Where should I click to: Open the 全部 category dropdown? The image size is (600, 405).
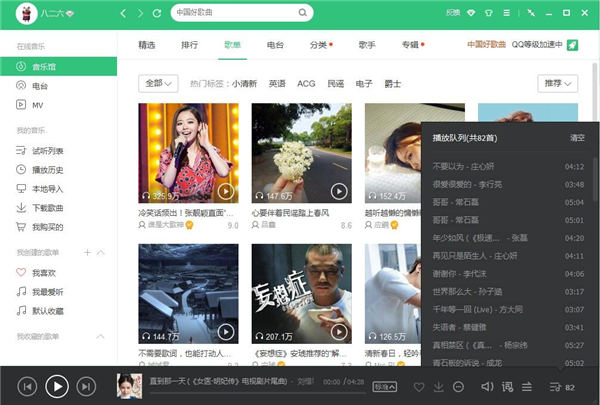coord(158,83)
